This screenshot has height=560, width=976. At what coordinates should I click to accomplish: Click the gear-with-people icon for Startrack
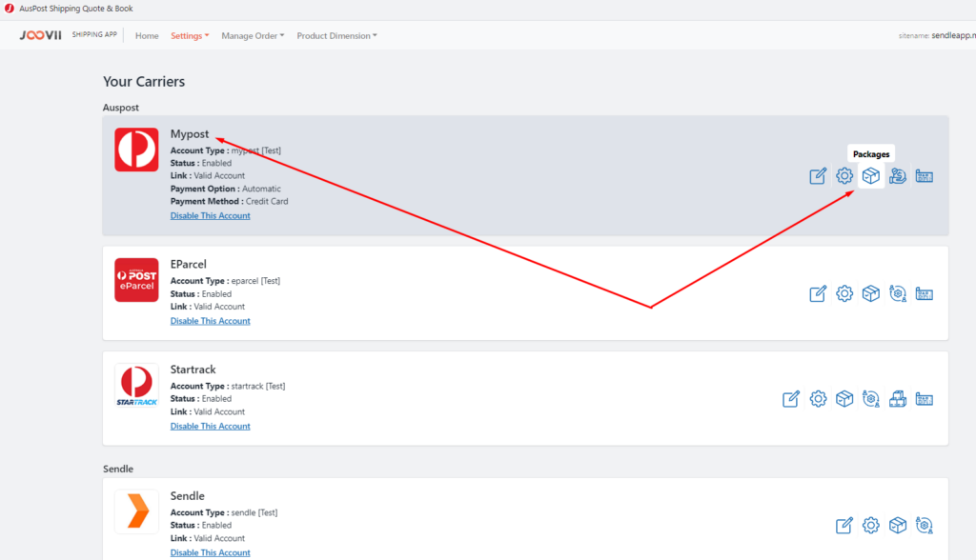871,399
